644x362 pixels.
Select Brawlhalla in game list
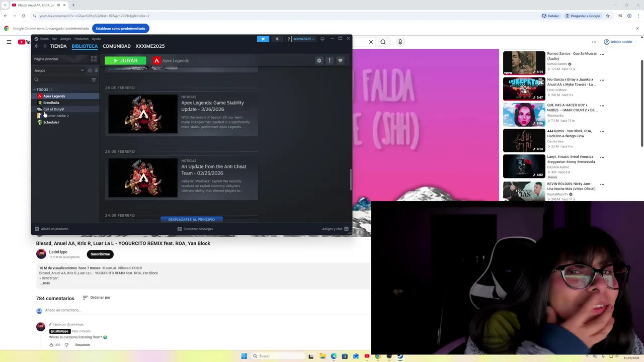coord(65,103)
